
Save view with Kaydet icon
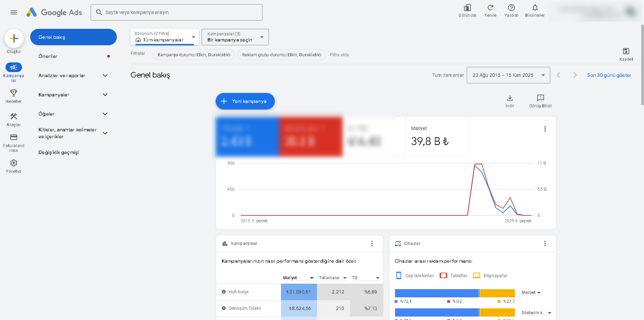626,51
